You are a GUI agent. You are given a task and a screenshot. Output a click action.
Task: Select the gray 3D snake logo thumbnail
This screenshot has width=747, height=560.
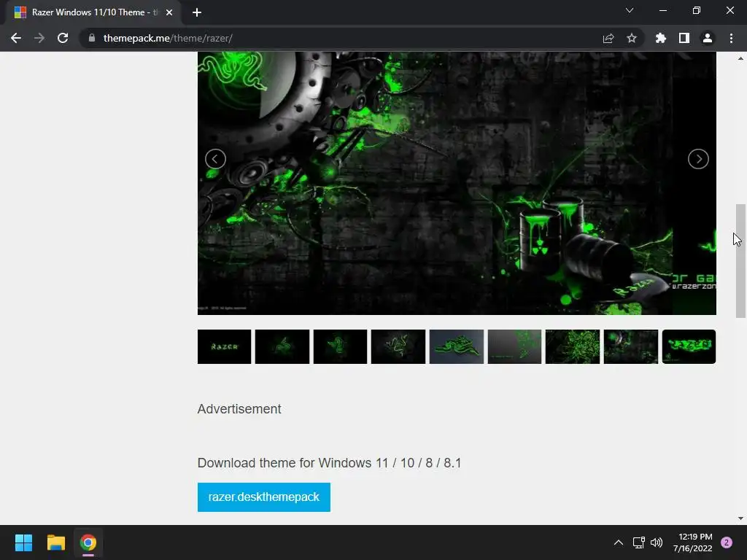tap(457, 346)
